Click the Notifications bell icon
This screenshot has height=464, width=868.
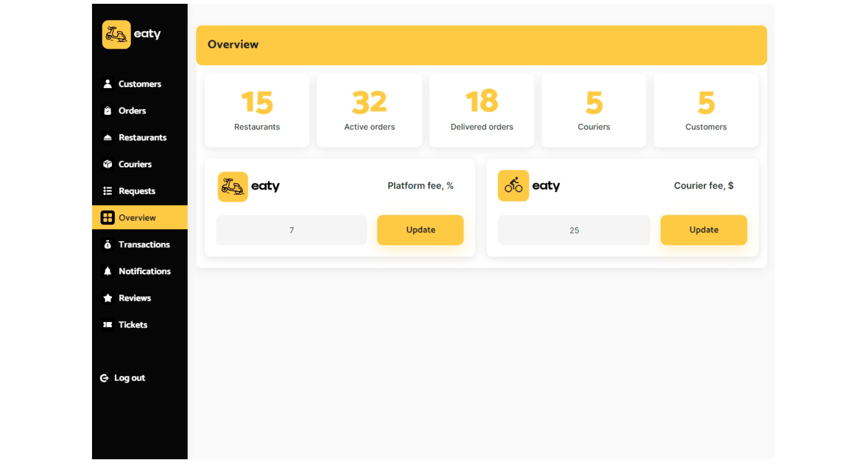click(x=108, y=271)
